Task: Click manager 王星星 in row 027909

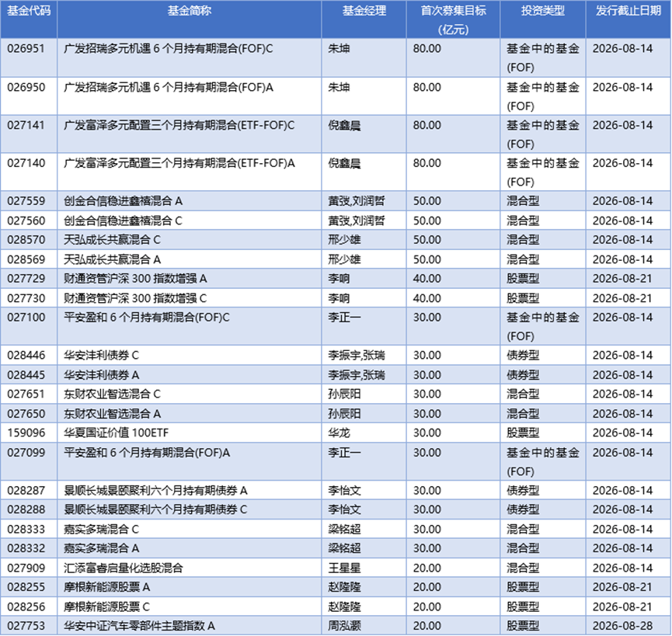Action: pos(345,568)
